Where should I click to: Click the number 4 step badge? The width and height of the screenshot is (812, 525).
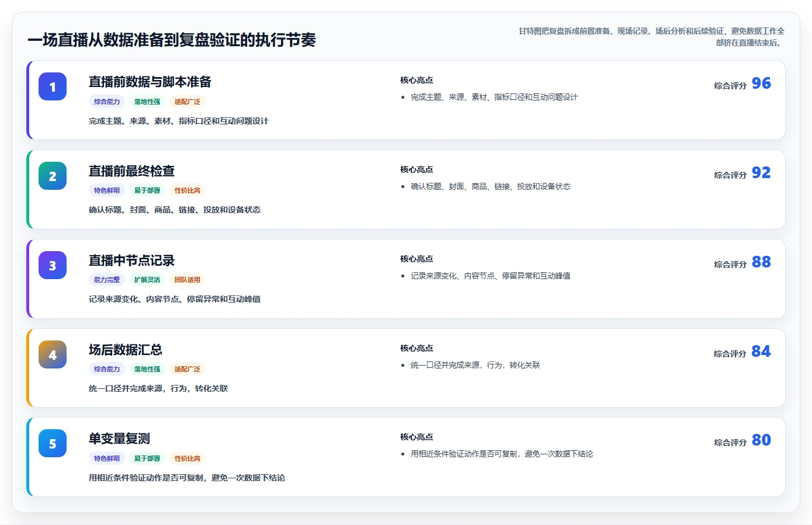[x=53, y=355]
